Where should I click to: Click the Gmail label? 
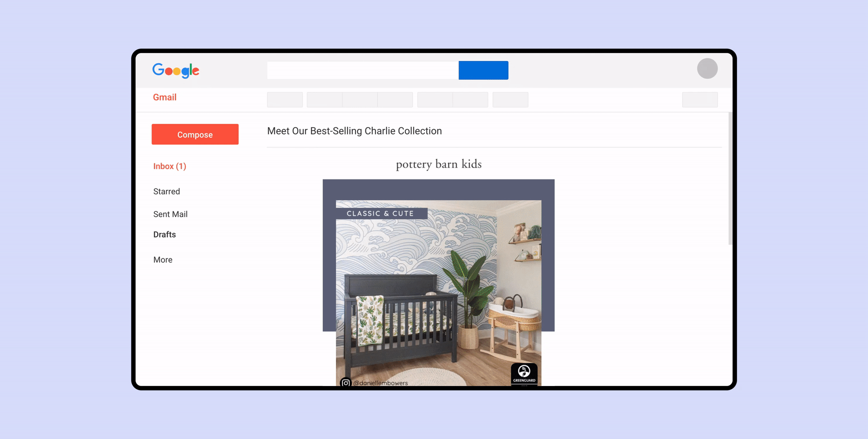click(x=164, y=97)
